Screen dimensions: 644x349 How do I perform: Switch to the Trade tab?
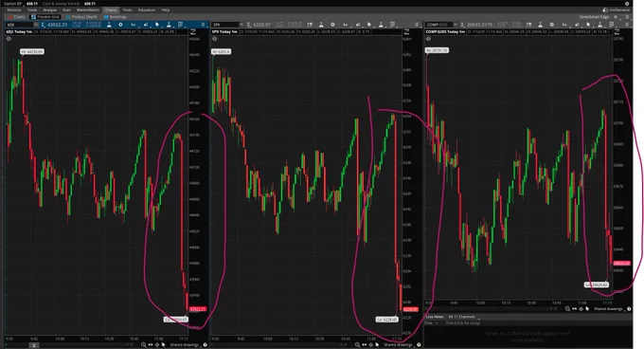coord(31,9)
